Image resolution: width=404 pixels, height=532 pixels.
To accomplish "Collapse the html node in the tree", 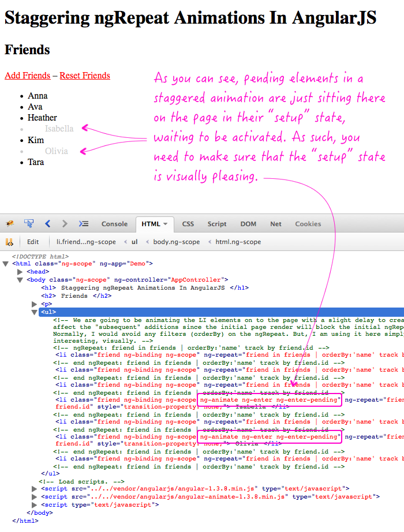I will pos(5,264).
